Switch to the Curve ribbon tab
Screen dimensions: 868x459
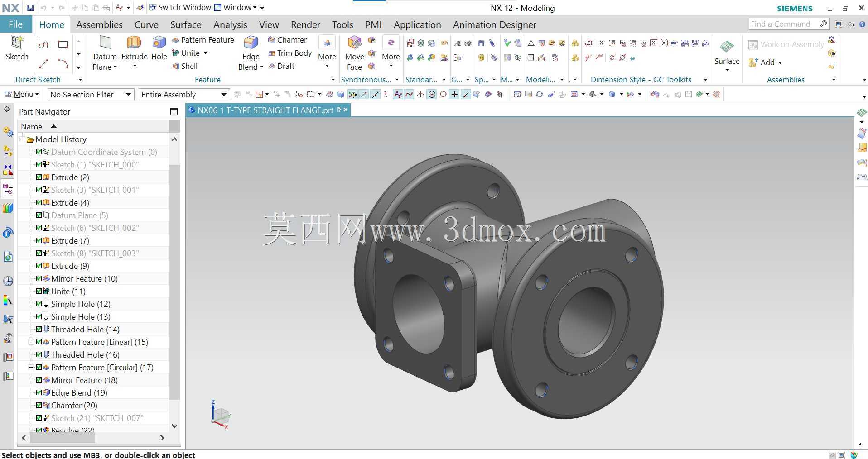pos(146,24)
